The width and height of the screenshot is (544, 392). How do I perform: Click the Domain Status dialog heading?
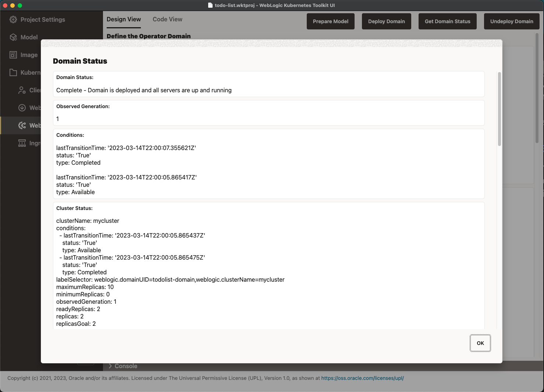(x=80, y=61)
